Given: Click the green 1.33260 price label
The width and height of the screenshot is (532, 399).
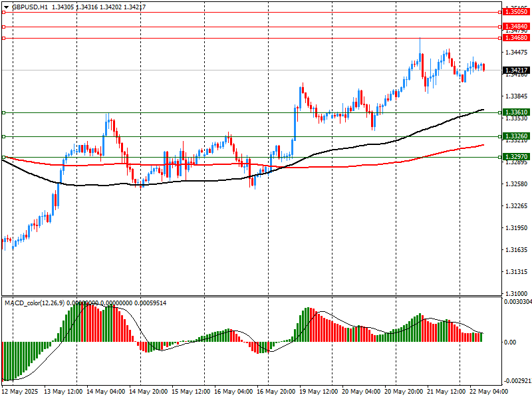Looking at the screenshot, I should coord(516,136).
